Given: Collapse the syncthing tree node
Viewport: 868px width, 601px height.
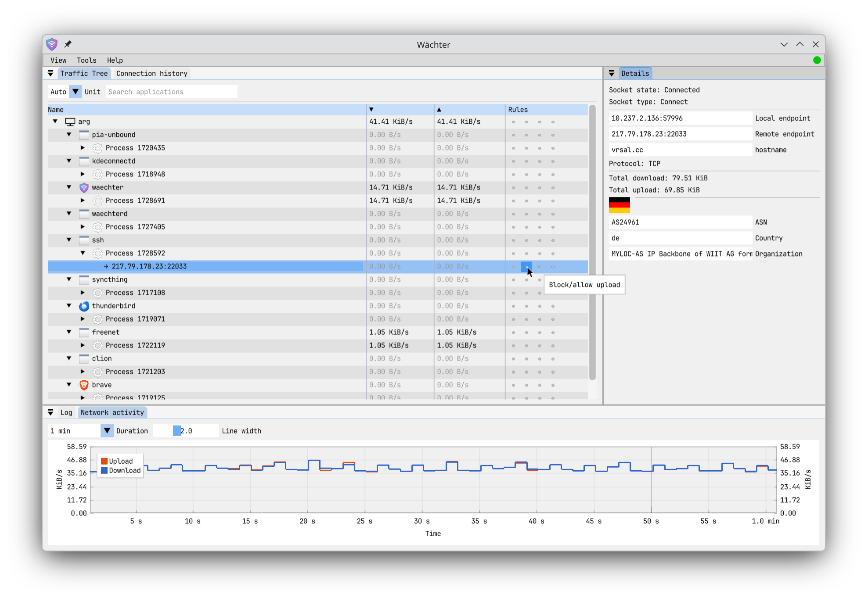Looking at the screenshot, I should 69,279.
